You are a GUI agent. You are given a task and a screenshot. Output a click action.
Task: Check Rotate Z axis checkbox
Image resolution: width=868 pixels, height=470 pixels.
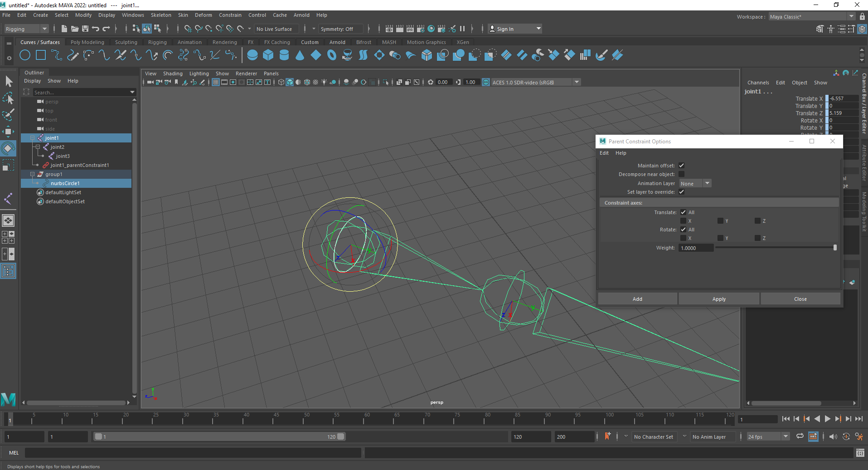(x=757, y=238)
